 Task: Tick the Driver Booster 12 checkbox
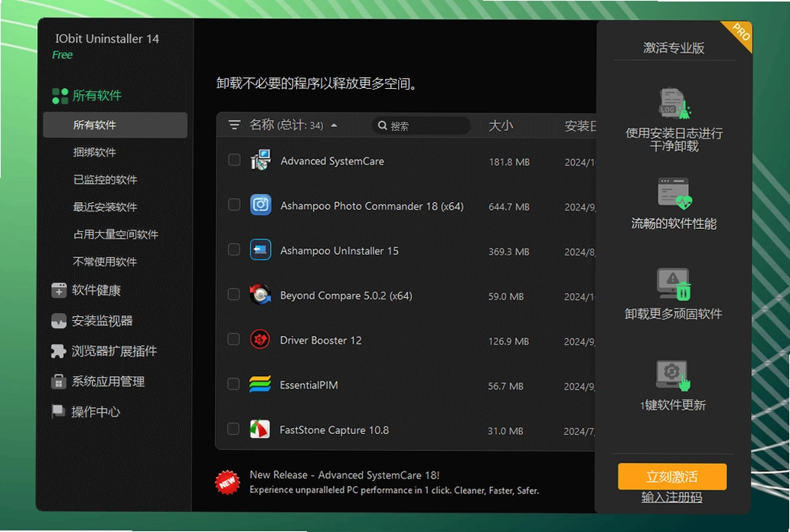pos(233,338)
